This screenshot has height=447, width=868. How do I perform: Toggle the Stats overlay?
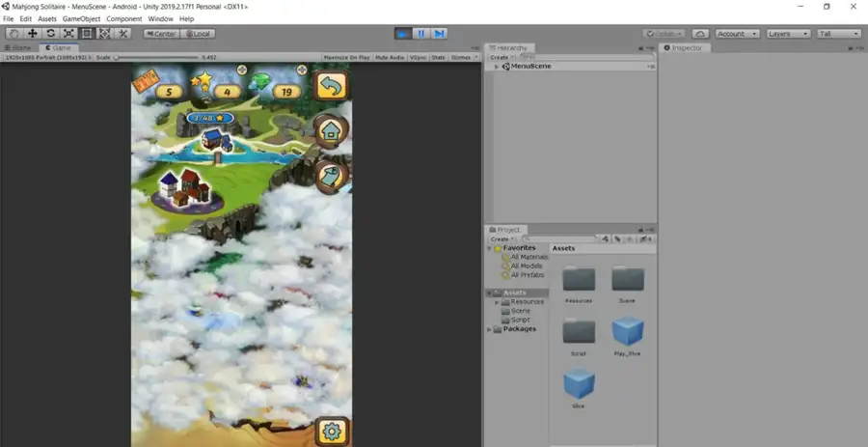[438, 57]
